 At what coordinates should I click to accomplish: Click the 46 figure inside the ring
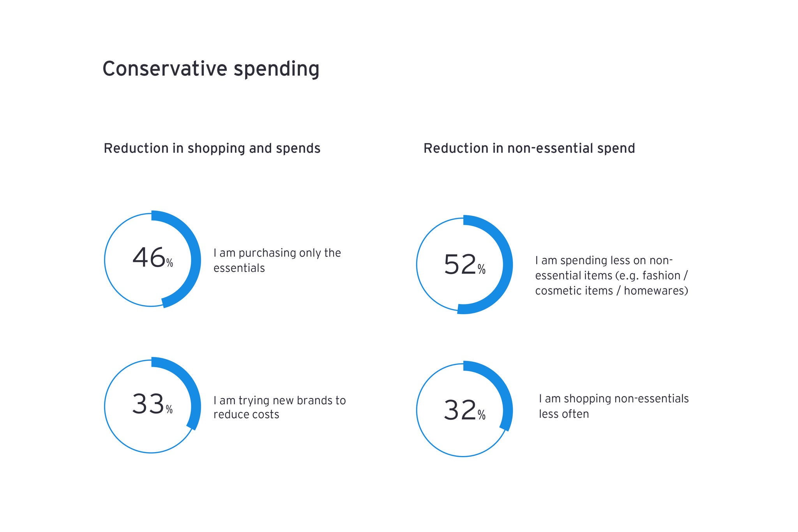tap(148, 258)
